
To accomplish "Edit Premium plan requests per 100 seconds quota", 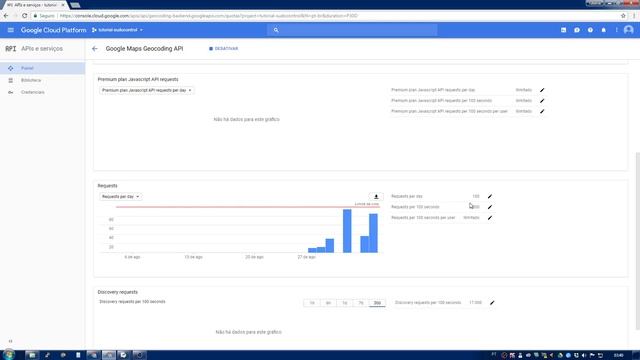I will coord(542,100).
